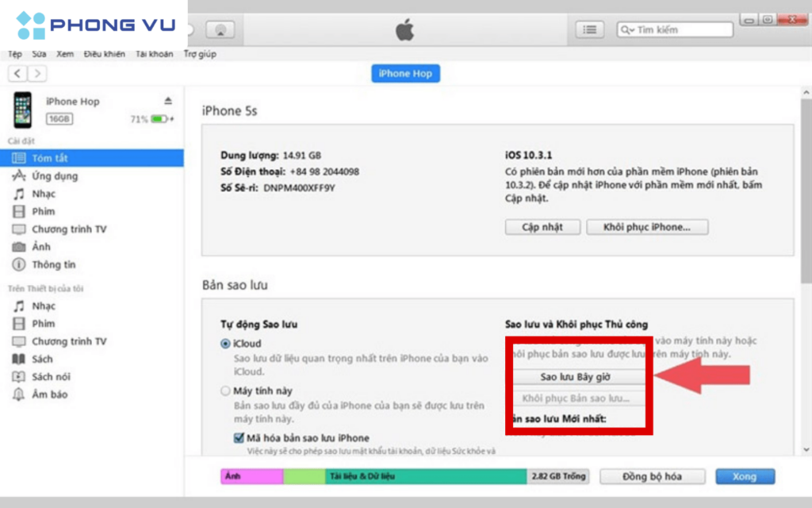Viewport: 812px width, 508px height.
Task: Click the AirPlay icon in the top toolbar
Action: click(220, 30)
